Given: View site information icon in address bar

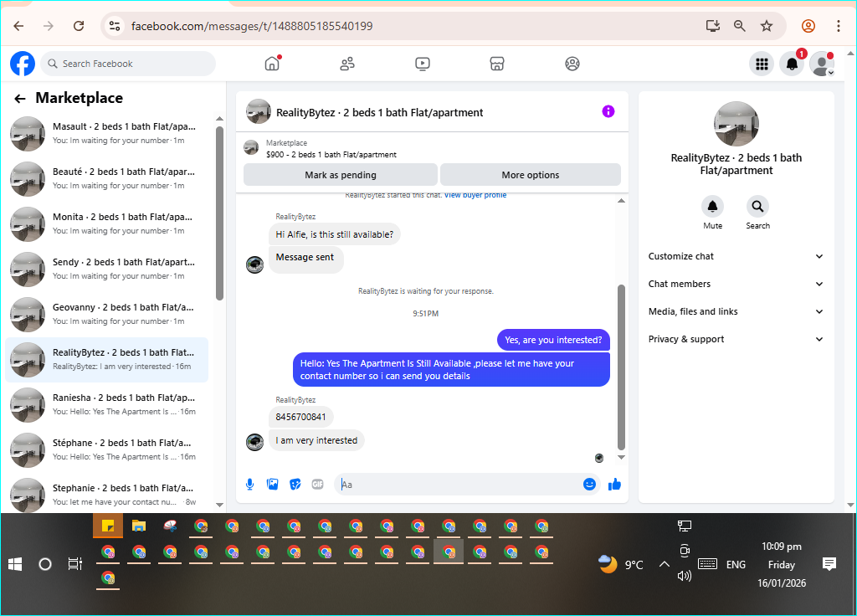Looking at the screenshot, I should 115,26.
